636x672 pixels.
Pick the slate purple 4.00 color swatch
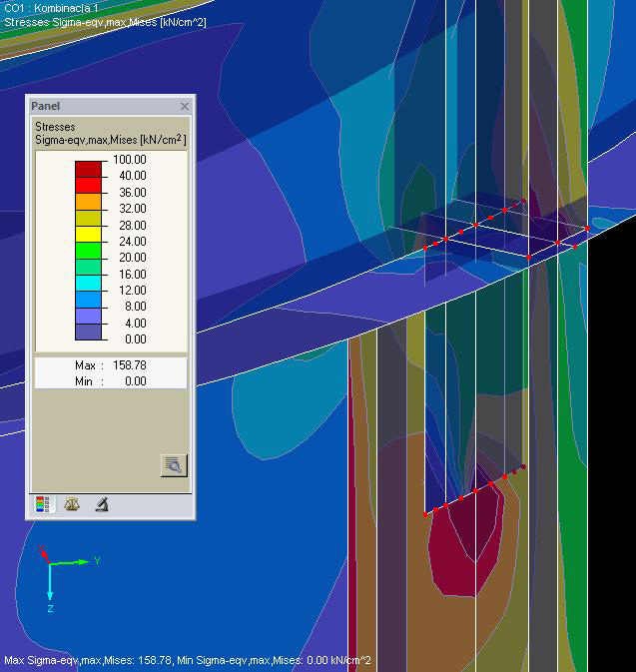(x=88, y=333)
